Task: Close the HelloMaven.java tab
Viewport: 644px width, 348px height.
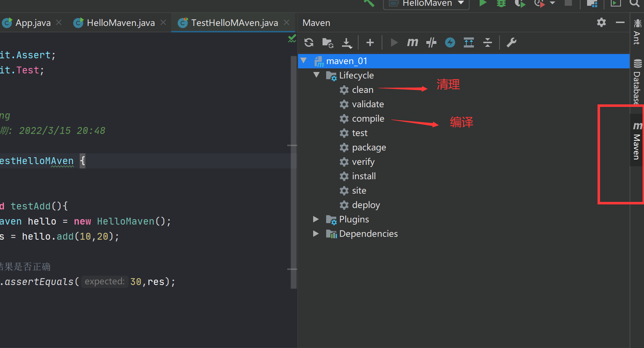Action: (x=163, y=22)
